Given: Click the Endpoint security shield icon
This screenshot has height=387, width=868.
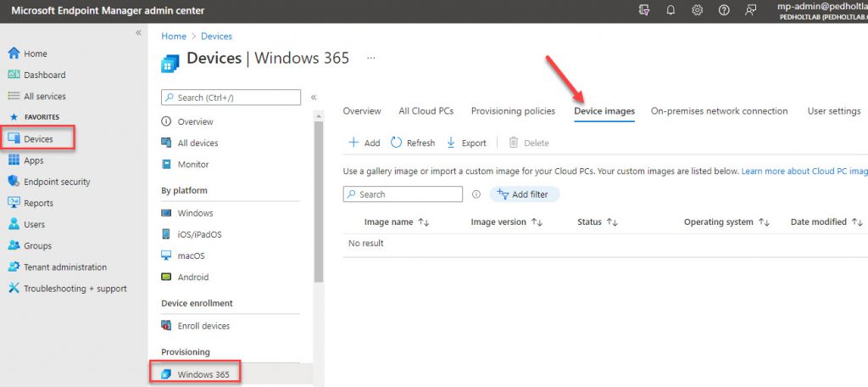Looking at the screenshot, I should coord(14,182).
